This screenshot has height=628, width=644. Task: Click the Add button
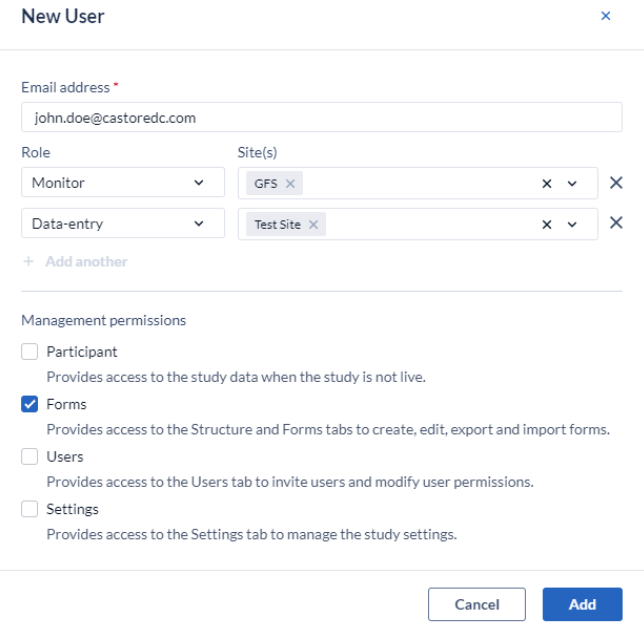(x=582, y=604)
